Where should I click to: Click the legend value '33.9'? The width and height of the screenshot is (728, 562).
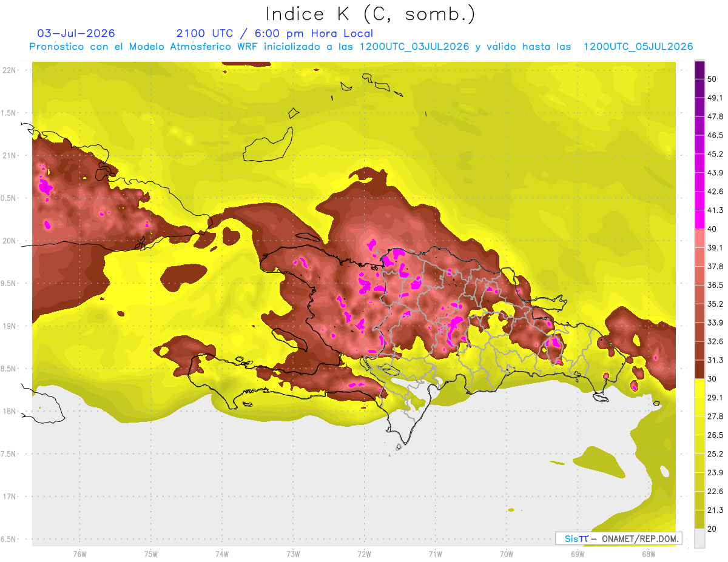tap(715, 323)
